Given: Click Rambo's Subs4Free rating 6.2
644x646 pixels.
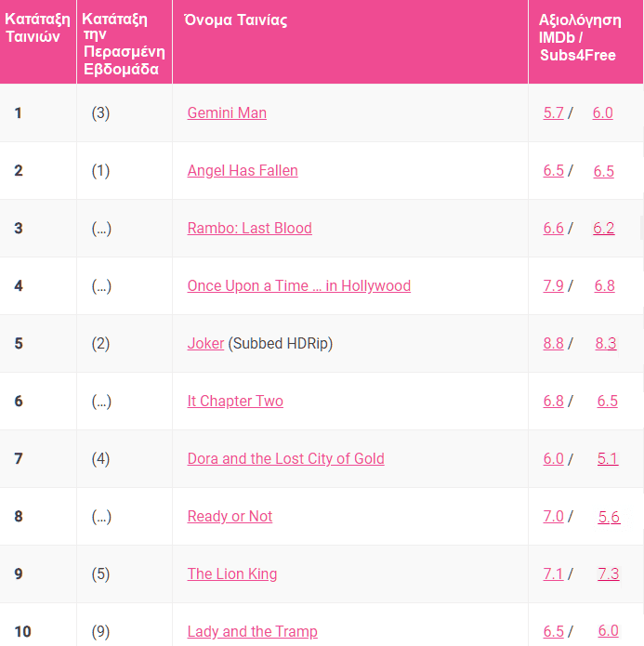Looking at the screenshot, I should pyautogui.click(x=604, y=228).
